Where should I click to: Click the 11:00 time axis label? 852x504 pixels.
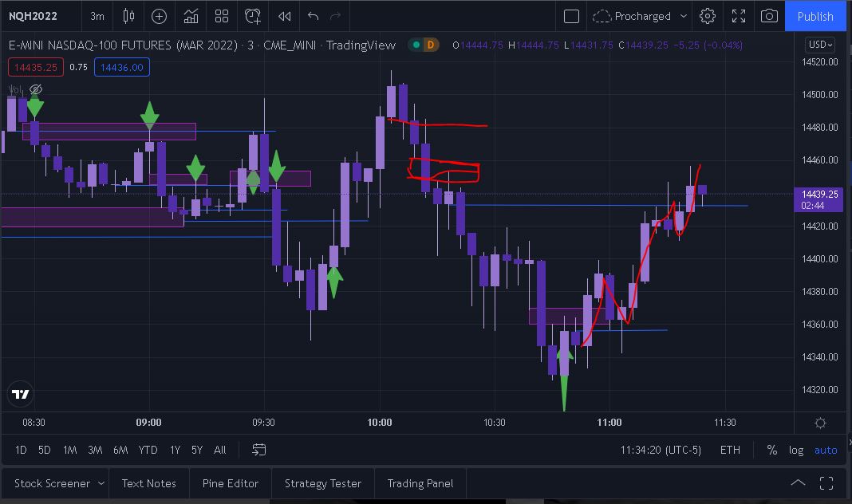609,423
